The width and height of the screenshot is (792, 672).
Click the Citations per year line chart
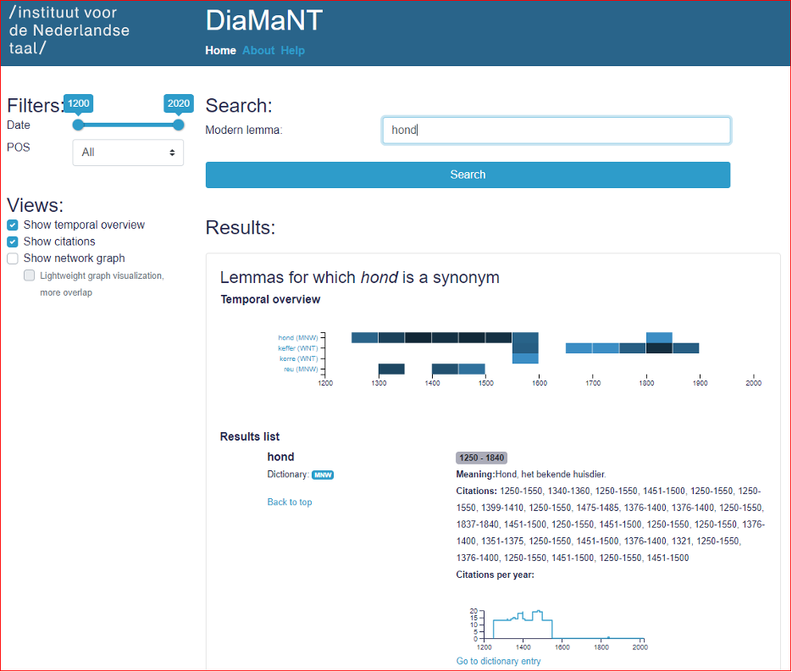point(558,629)
